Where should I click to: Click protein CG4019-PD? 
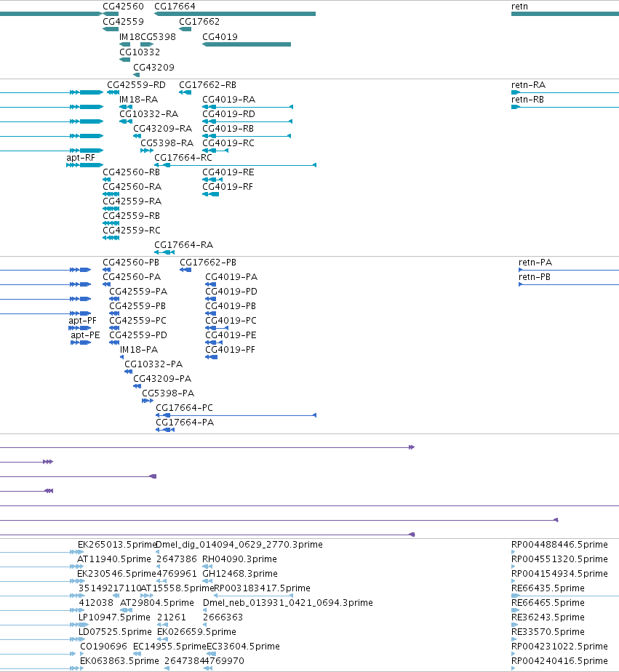click(231, 292)
